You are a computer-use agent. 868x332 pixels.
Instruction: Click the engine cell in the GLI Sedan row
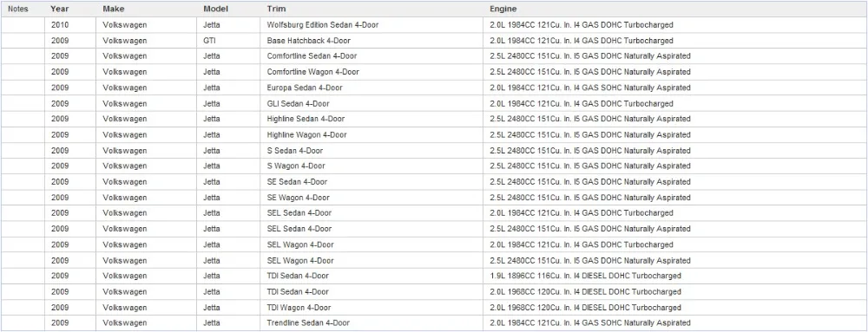pos(582,103)
